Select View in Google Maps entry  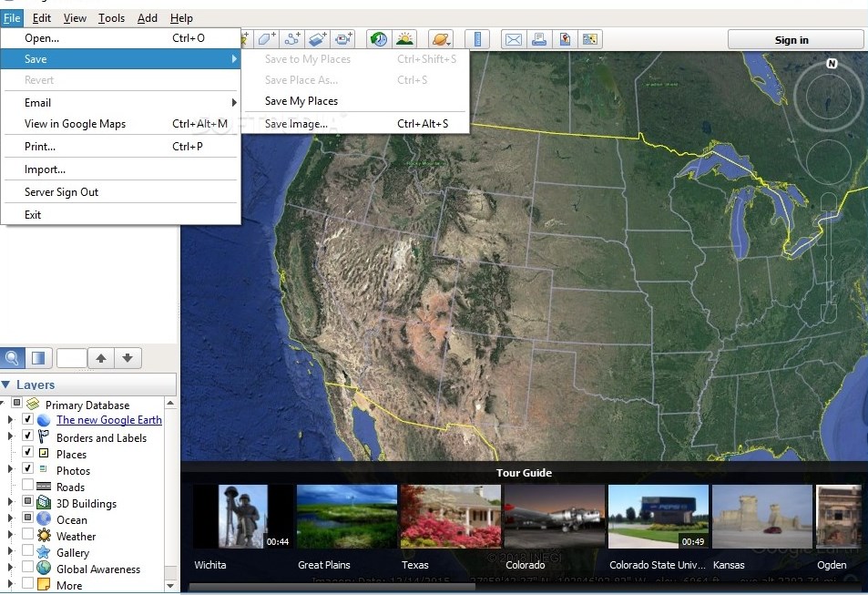pos(120,124)
